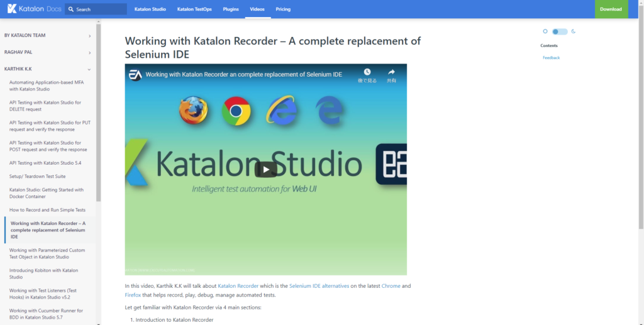The image size is (644, 325).
Task: Select Working with Katalon Recorder sidebar item
Action: click(50, 230)
